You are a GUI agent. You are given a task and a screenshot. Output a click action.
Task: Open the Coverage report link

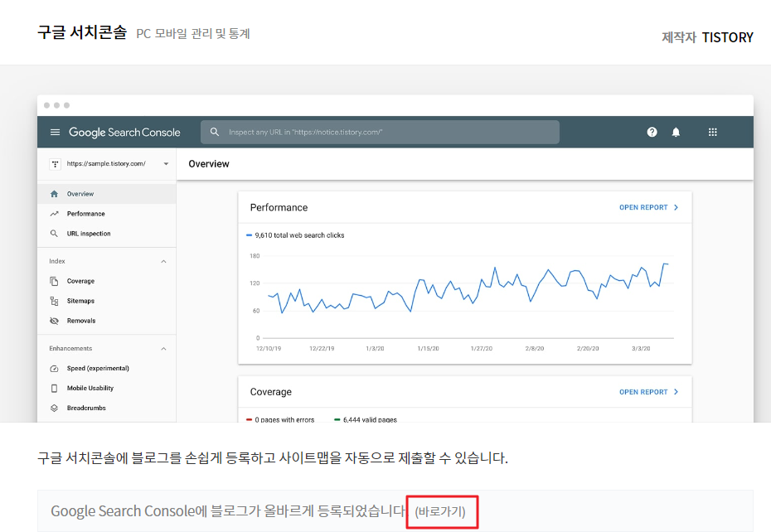pyautogui.click(x=643, y=392)
